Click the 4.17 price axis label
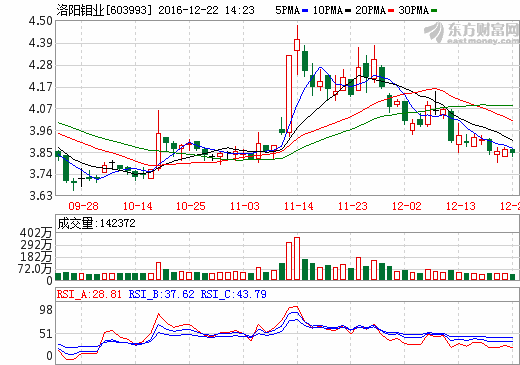This screenshot has height=365, width=520. click(x=41, y=87)
